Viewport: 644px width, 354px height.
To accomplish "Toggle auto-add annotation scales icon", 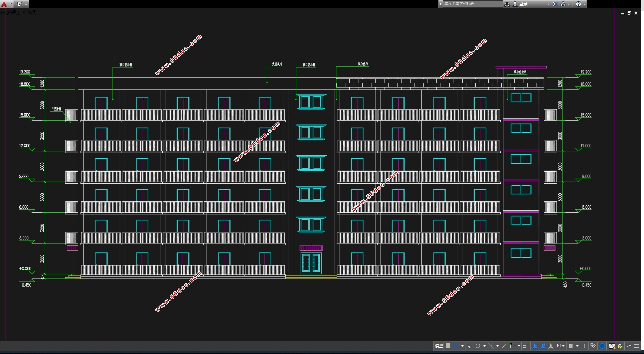I will (x=543, y=346).
